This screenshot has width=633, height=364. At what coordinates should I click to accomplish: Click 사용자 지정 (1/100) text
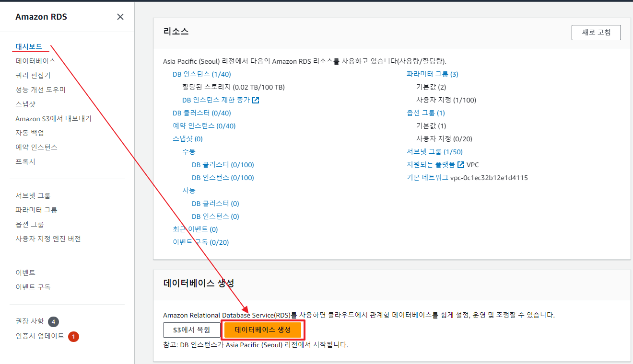pyautogui.click(x=446, y=100)
